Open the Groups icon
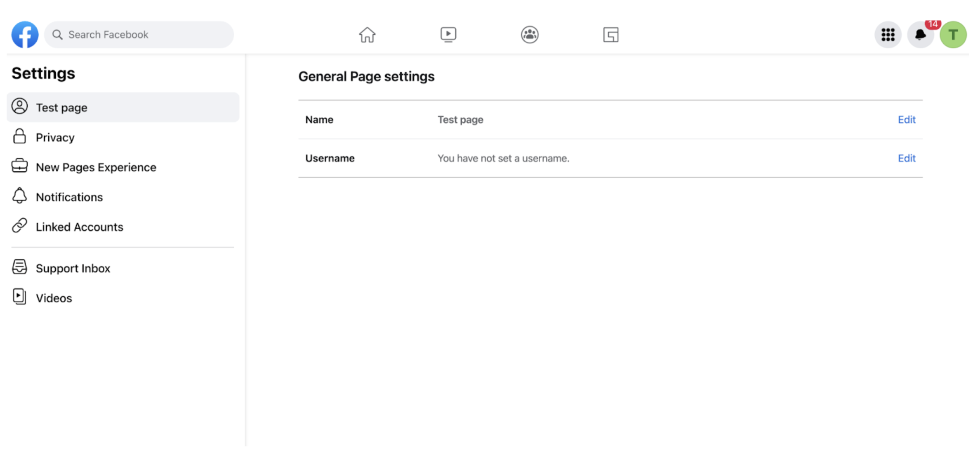This screenshot has height=449, width=980. (529, 35)
